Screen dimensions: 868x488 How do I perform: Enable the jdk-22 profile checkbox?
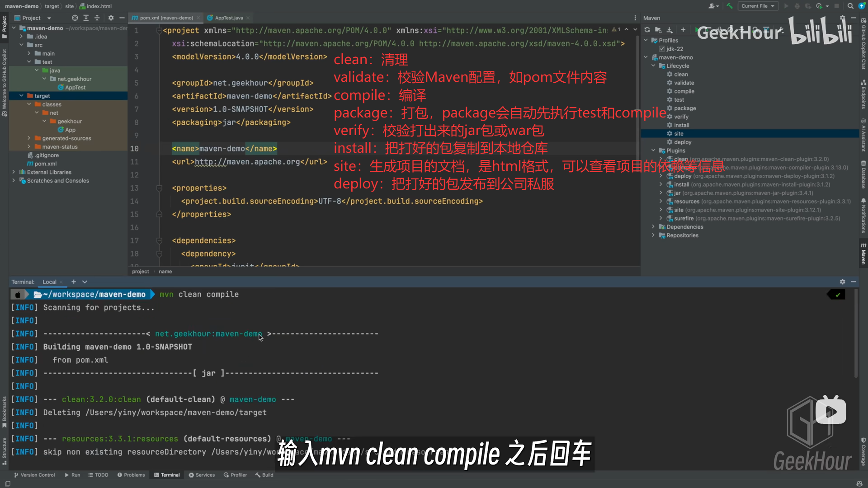pos(662,49)
